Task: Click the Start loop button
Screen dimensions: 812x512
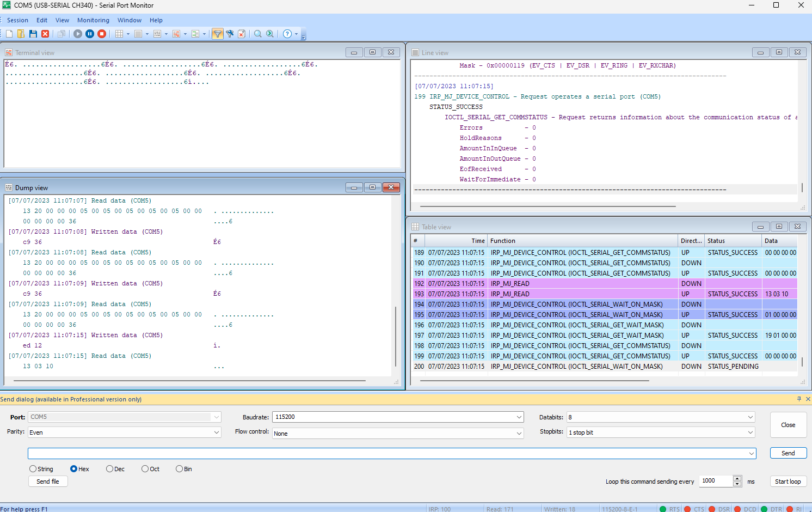Action: point(788,481)
